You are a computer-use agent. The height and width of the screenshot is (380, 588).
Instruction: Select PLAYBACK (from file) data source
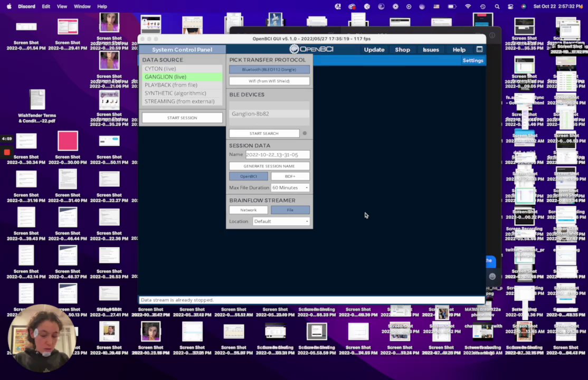[x=182, y=85]
